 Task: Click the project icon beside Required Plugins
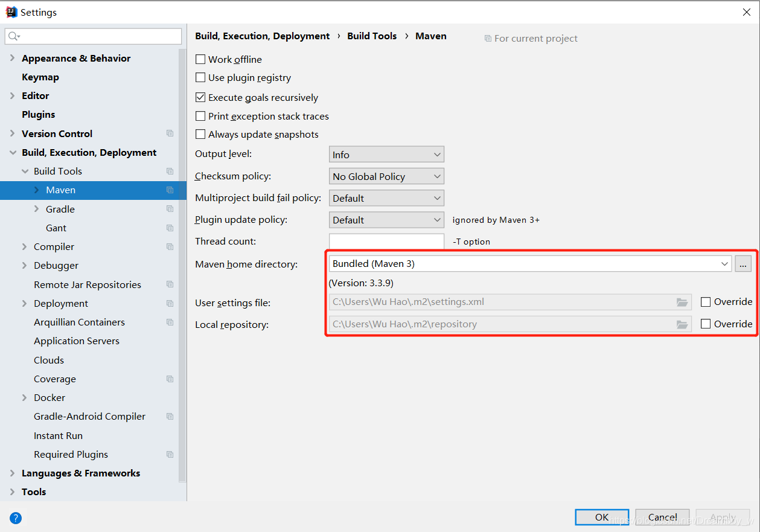point(170,455)
